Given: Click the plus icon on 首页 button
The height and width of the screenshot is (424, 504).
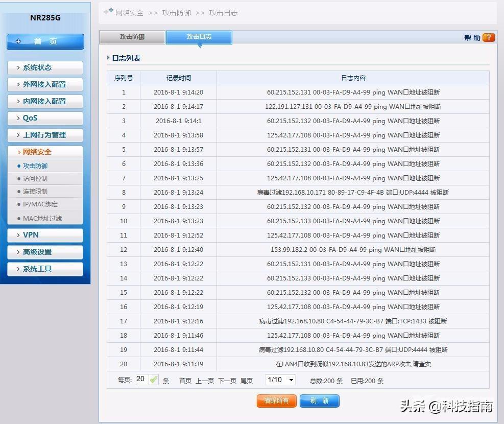Looking at the screenshot, I should [x=18, y=41].
